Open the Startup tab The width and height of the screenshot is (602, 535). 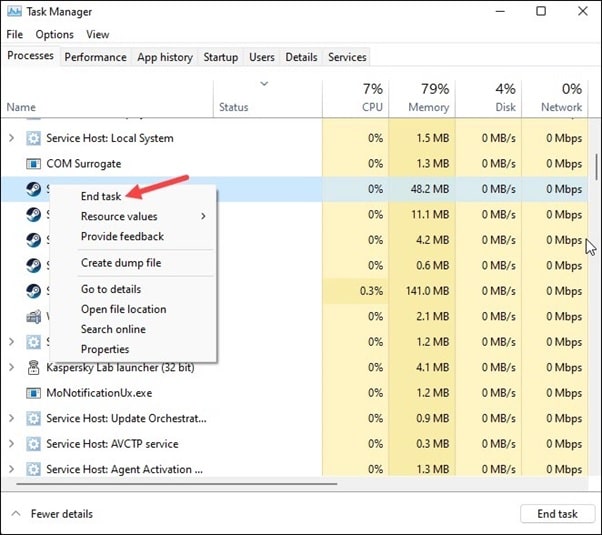click(220, 57)
